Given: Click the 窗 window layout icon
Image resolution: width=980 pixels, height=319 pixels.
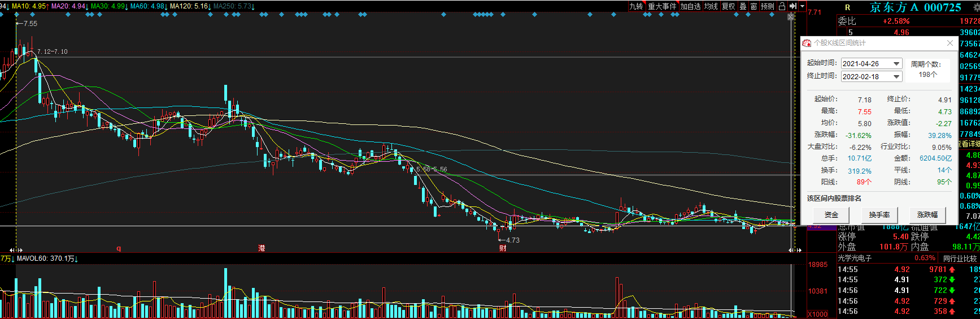Looking at the screenshot, I should coord(753,6).
